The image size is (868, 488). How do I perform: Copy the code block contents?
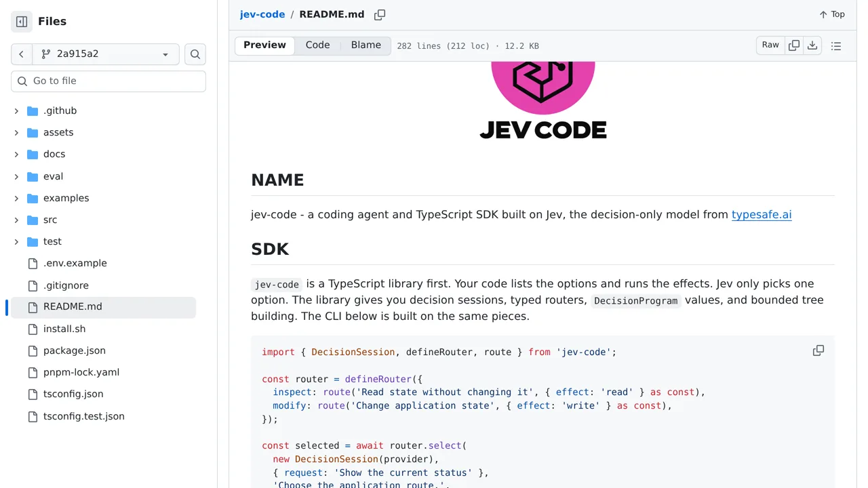tap(818, 350)
